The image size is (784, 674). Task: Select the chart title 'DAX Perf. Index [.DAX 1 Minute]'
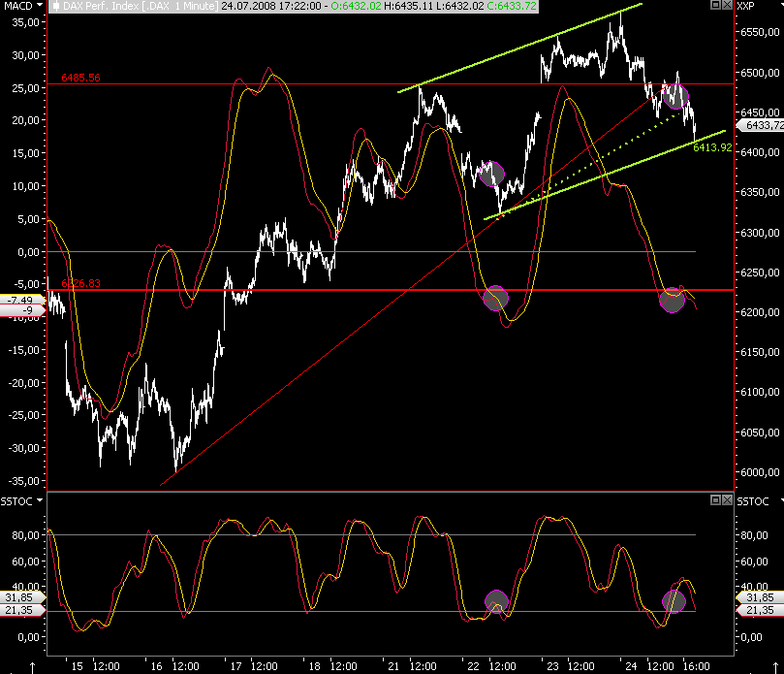pos(141,6)
